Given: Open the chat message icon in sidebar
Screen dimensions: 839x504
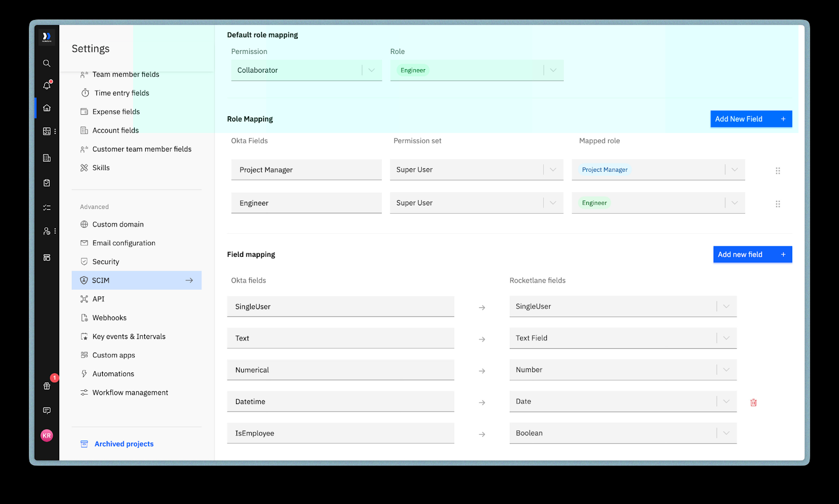Looking at the screenshot, I should [47, 411].
